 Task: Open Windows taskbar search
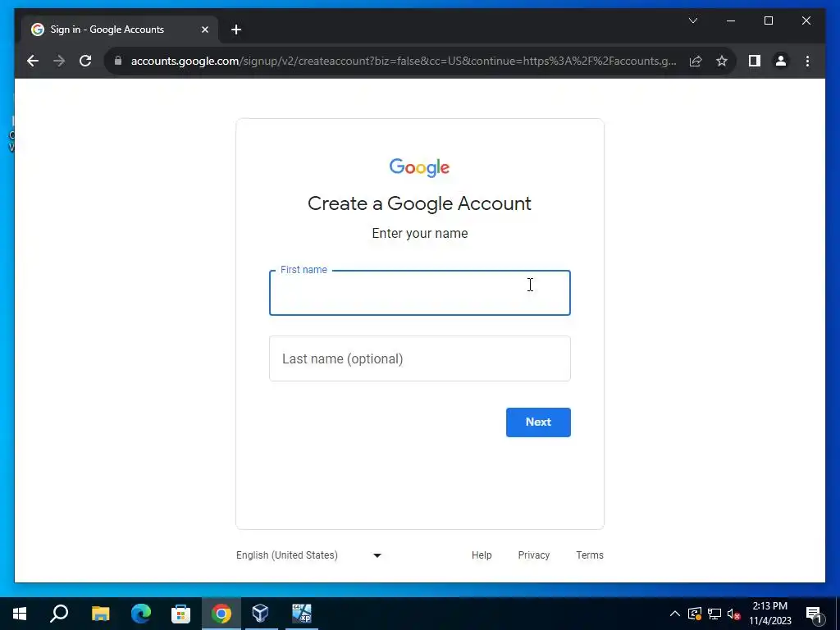click(59, 614)
